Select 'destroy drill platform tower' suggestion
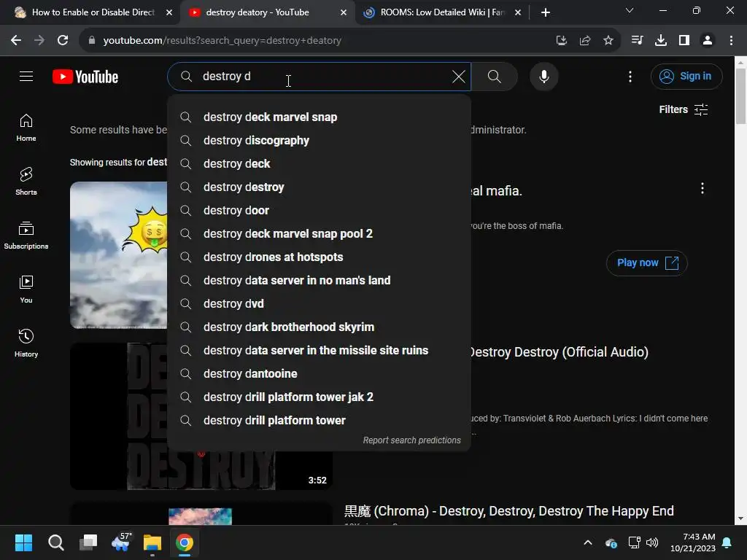This screenshot has height=560, width=747. pos(320,421)
